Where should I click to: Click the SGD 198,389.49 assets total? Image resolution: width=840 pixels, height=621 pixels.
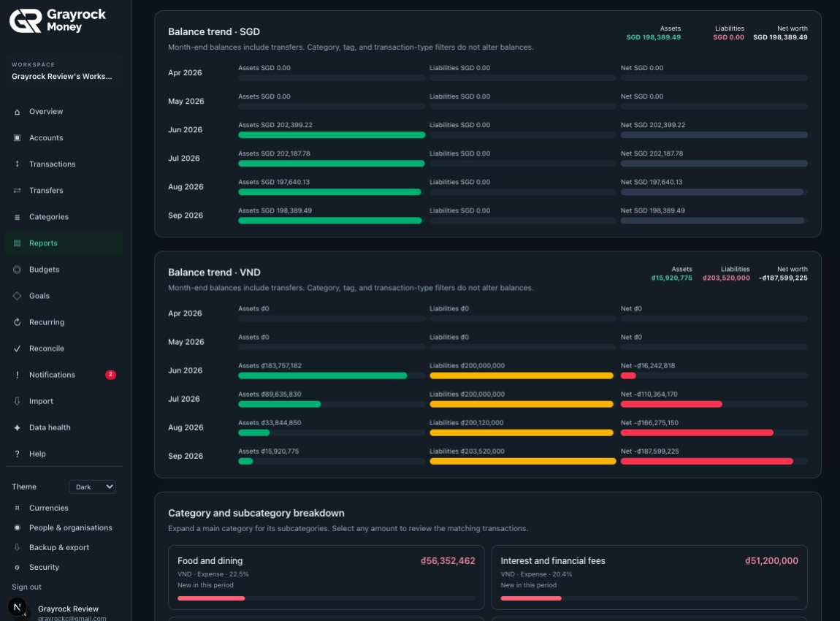(654, 37)
